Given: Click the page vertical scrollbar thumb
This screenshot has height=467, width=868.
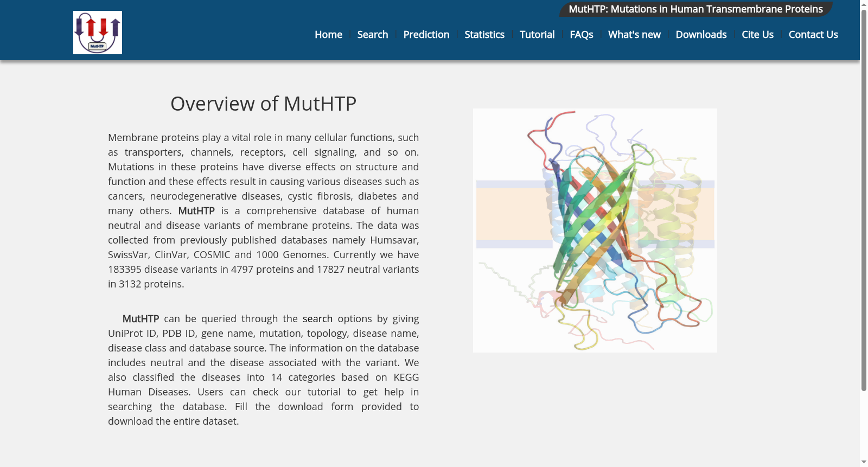Looking at the screenshot, I should point(864,201).
